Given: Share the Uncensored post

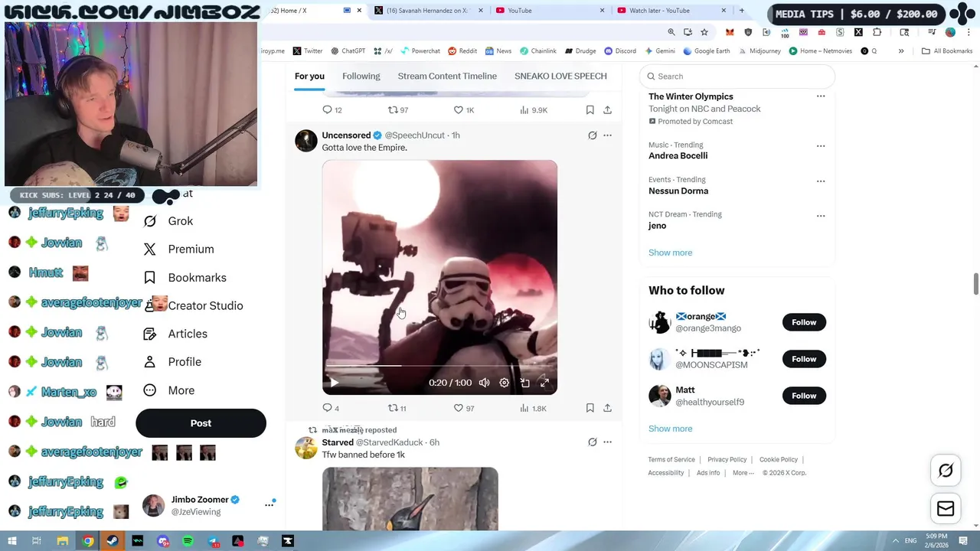Looking at the screenshot, I should coord(607,409).
